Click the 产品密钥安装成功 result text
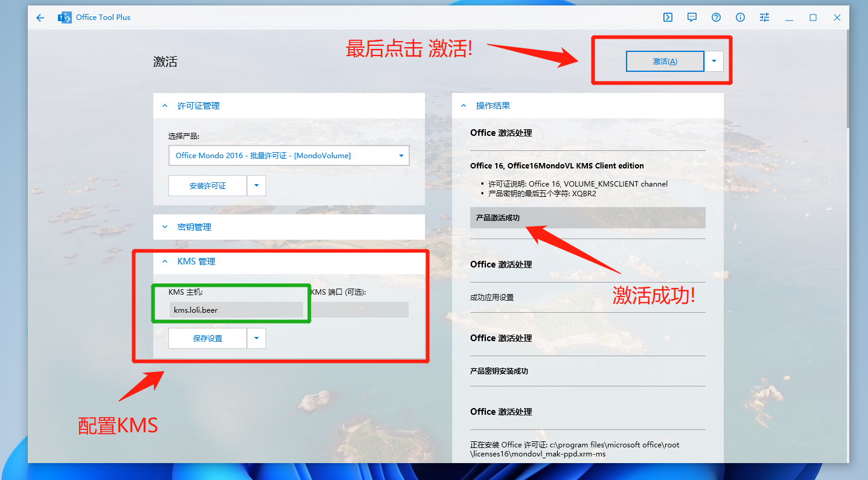 [499, 371]
